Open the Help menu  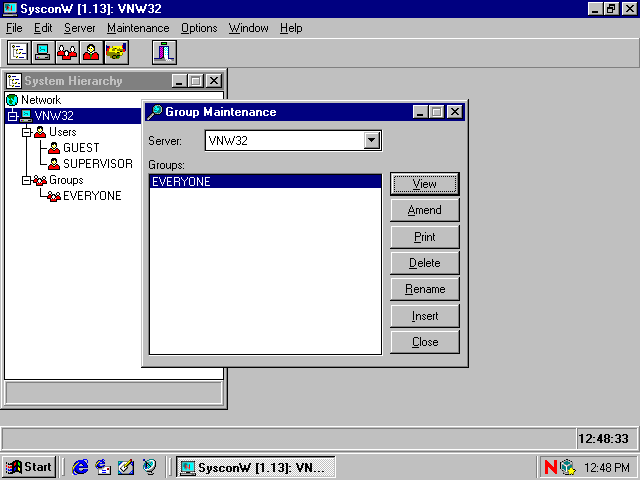291,28
